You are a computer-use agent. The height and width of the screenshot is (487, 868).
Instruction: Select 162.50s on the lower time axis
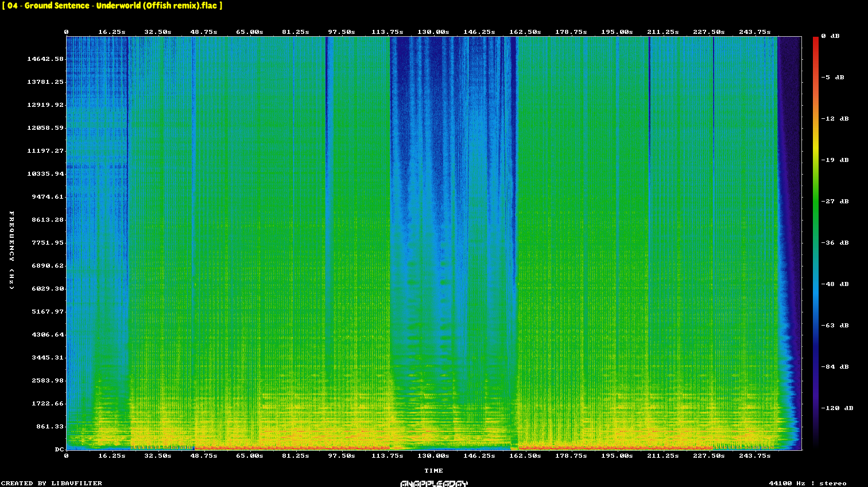525,456
